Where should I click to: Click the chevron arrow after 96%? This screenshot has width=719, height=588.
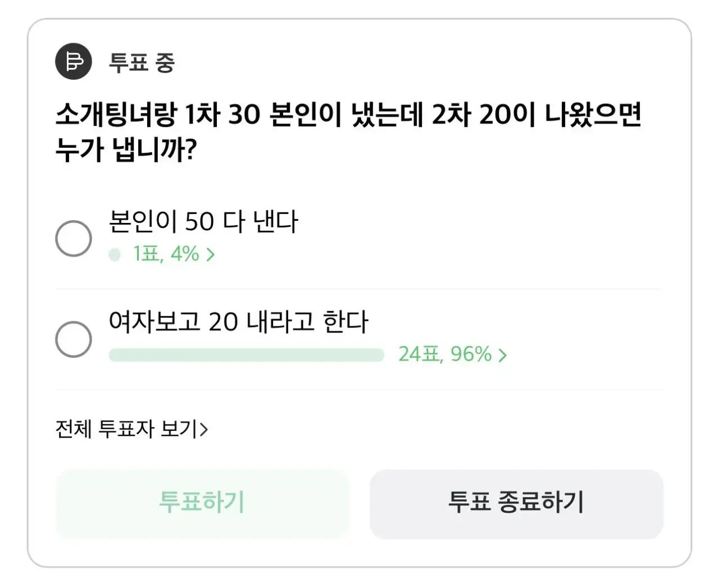click(x=503, y=354)
